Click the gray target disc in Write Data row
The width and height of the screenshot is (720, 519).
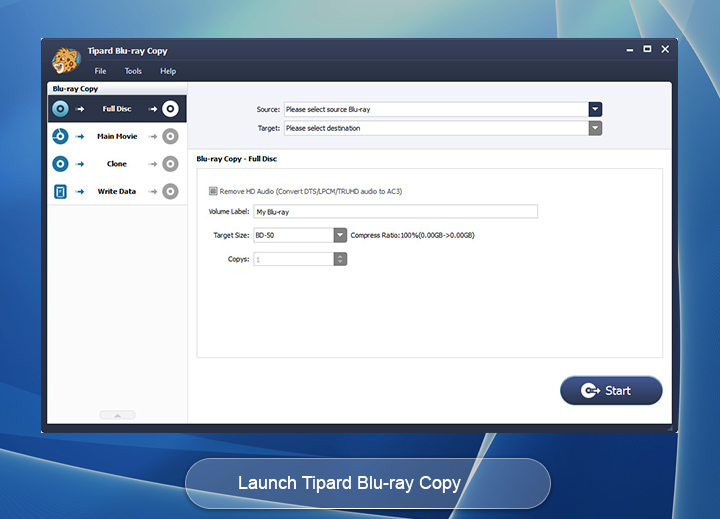tap(171, 191)
